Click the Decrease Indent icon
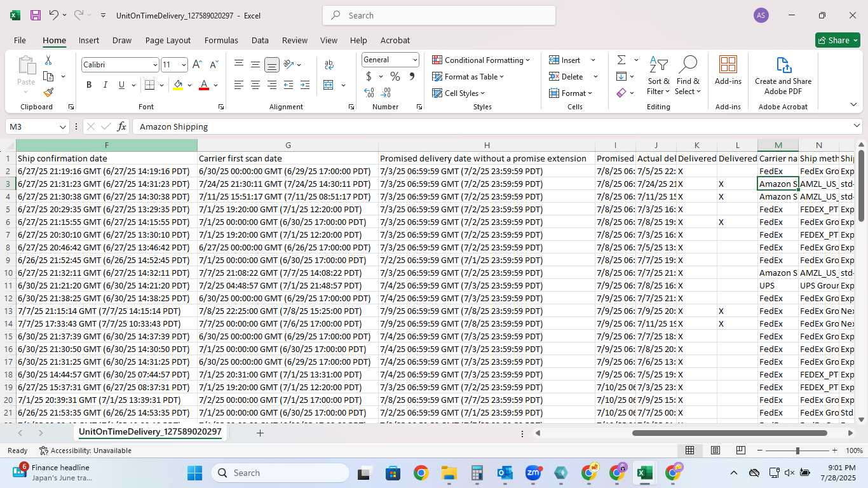 [288, 85]
